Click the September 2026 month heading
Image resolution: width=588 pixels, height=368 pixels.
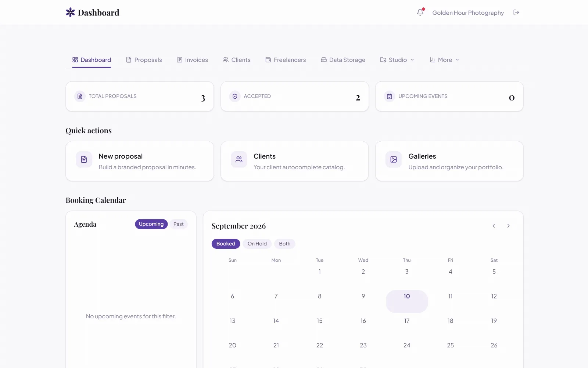click(239, 226)
